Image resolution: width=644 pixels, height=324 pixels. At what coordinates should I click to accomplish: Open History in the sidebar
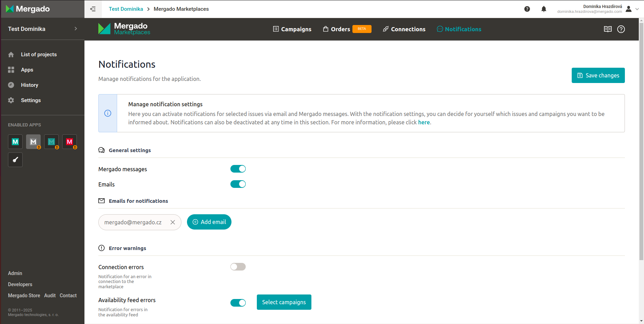tap(30, 85)
